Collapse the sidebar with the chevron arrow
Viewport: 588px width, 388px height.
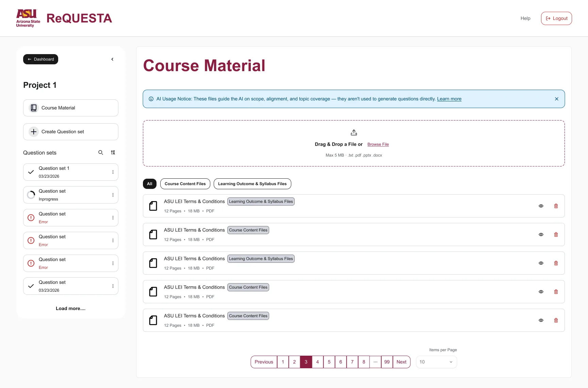112,59
